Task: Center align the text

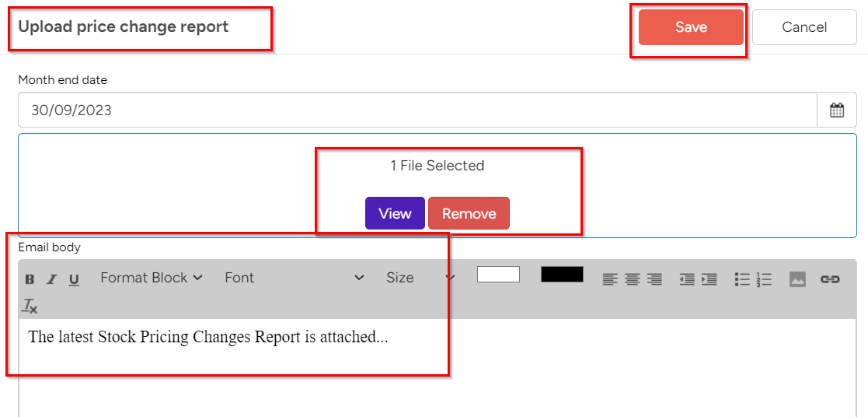Action: point(633,279)
